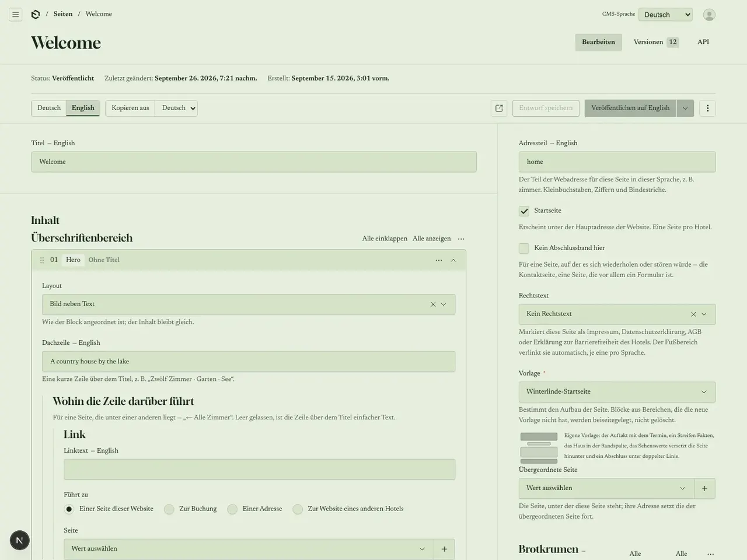Add new page via Seite plus button
Viewport: 747px width, 560px height.
click(444, 549)
